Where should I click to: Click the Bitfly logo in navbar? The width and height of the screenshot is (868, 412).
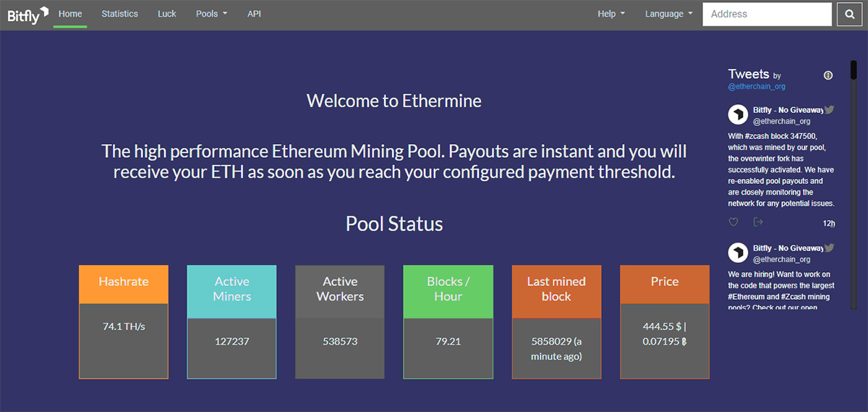pyautogui.click(x=27, y=14)
